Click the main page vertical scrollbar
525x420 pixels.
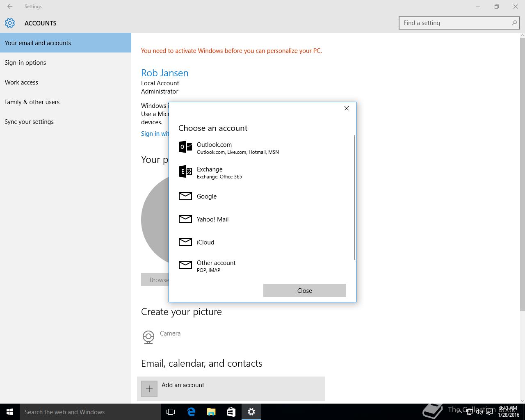click(x=522, y=175)
